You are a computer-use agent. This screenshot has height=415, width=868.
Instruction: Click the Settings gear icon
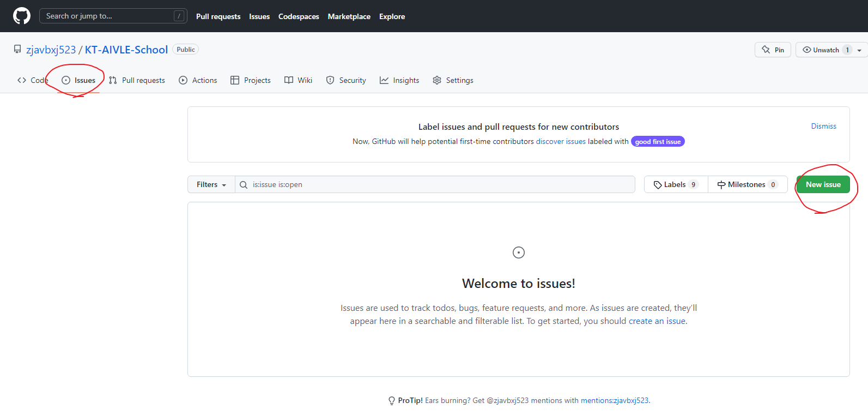point(437,80)
